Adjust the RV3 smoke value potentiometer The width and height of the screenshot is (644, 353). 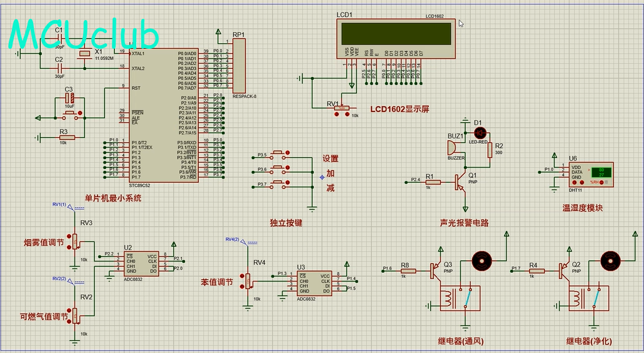(x=75, y=241)
